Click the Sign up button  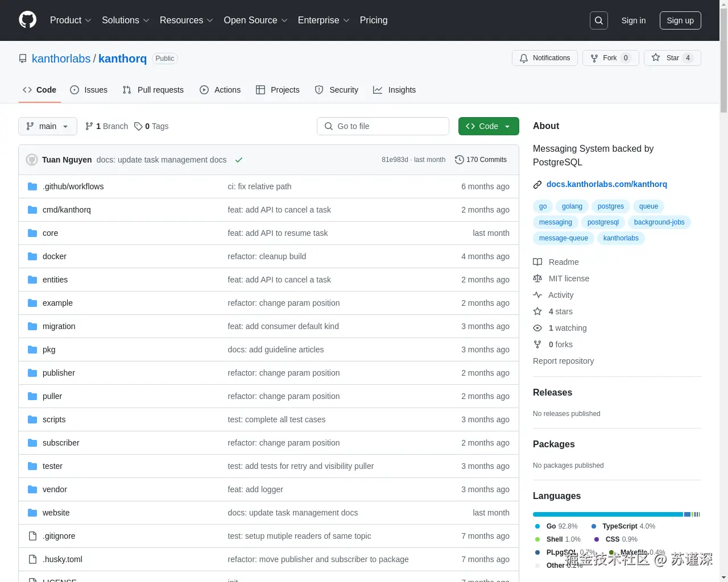click(680, 20)
